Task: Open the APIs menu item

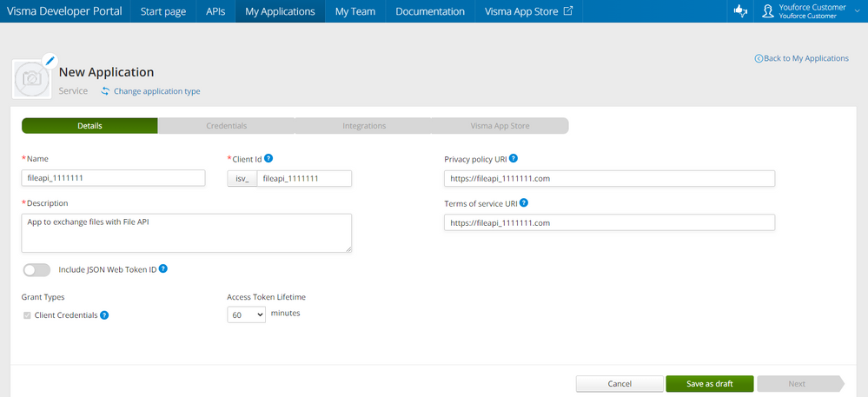Action: 215,11
